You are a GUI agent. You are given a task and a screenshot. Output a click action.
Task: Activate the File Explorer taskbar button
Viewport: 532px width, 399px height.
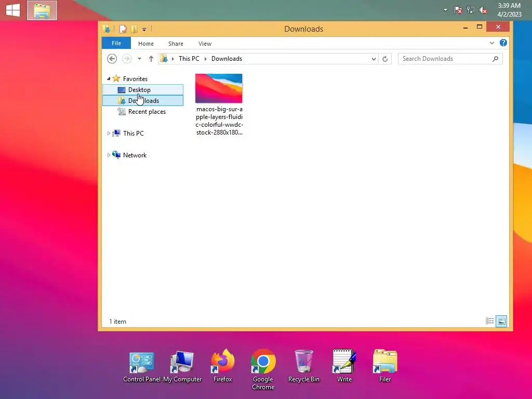42,10
